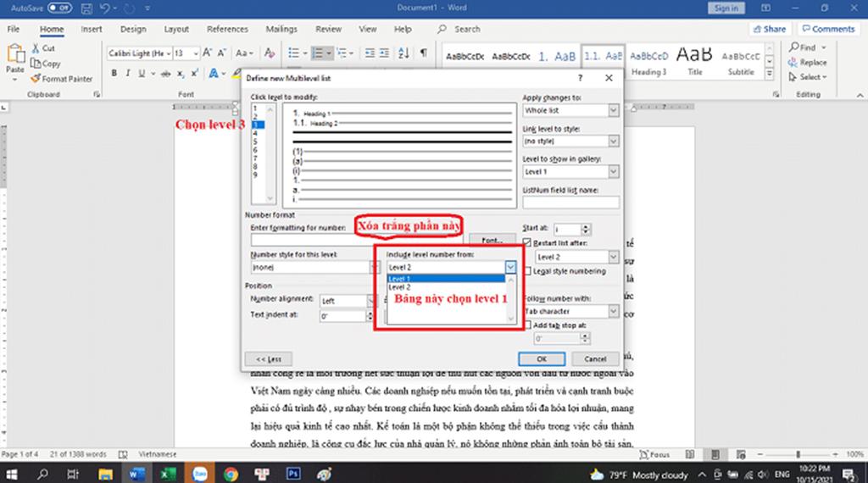The image size is (868, 483).
Task: Increase font size with grow icon
Action: click(x=207, y=53)
